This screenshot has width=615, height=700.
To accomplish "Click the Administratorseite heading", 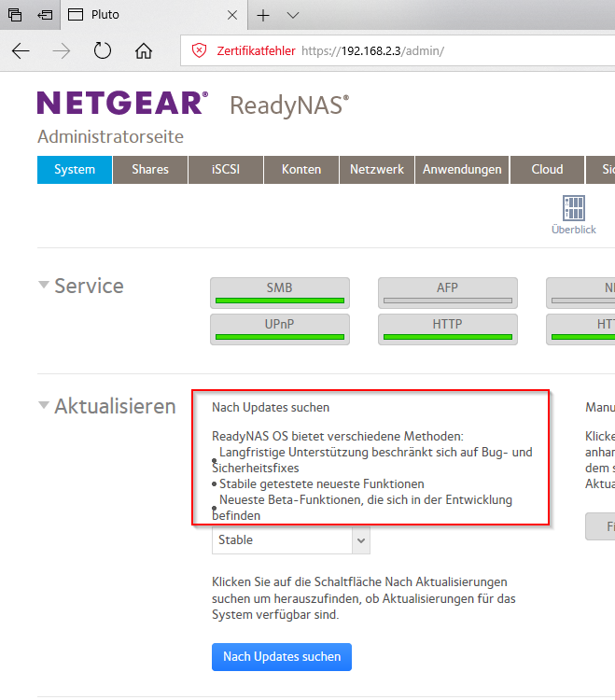I will click(x=110, y=136).
